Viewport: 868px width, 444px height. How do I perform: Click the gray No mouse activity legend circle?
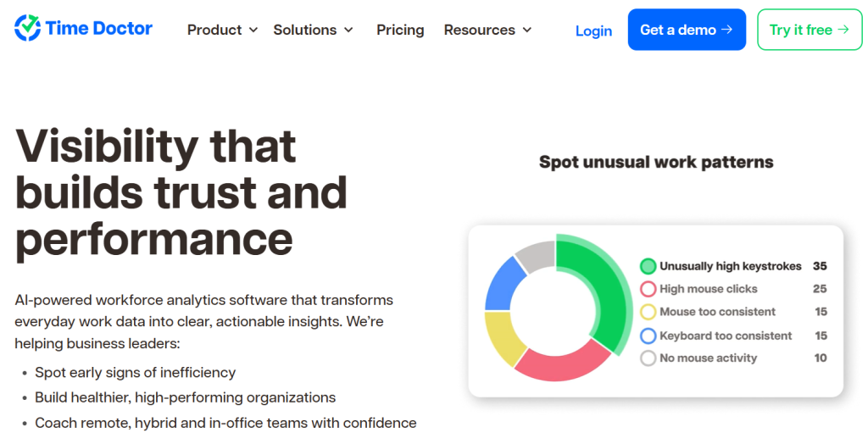[648, 358]
